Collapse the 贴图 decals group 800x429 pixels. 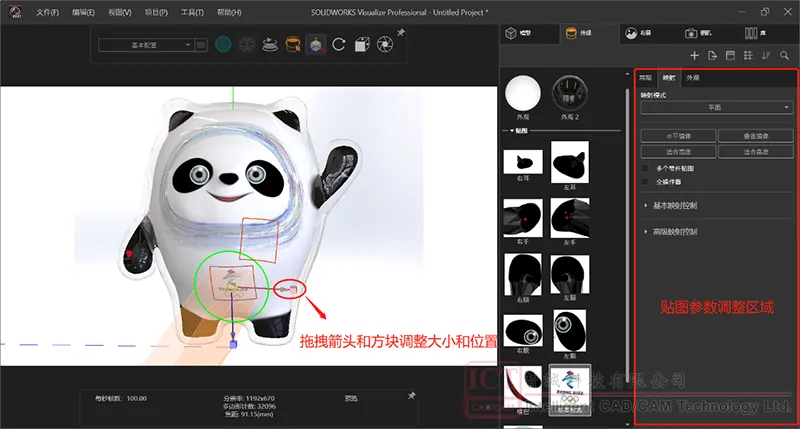512,131
